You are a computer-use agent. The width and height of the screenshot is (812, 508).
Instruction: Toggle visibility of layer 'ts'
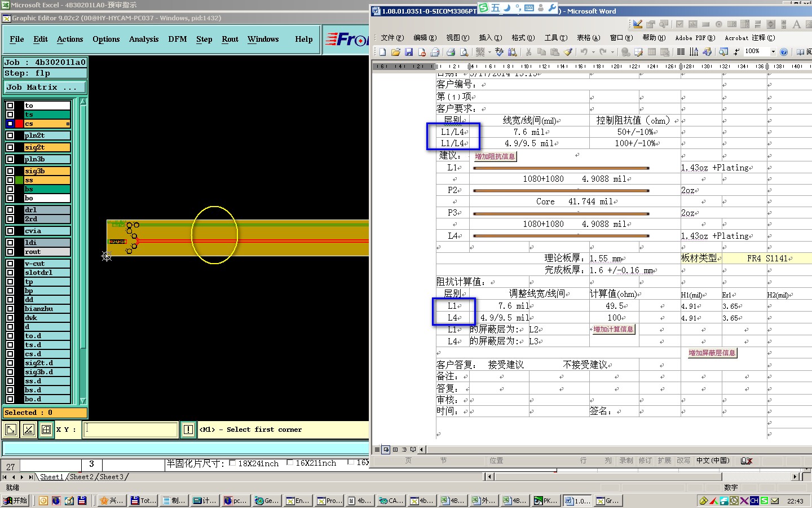[x=10, y=115]
